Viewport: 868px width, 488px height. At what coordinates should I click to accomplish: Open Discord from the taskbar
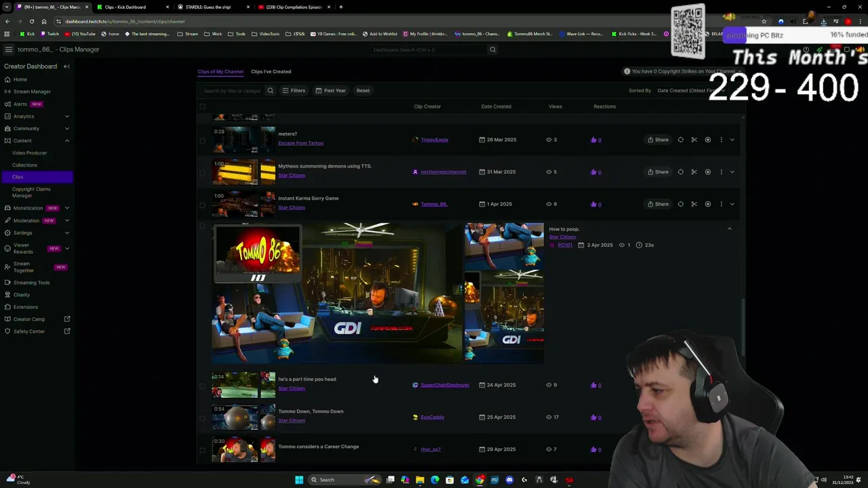tap(509, 480)
